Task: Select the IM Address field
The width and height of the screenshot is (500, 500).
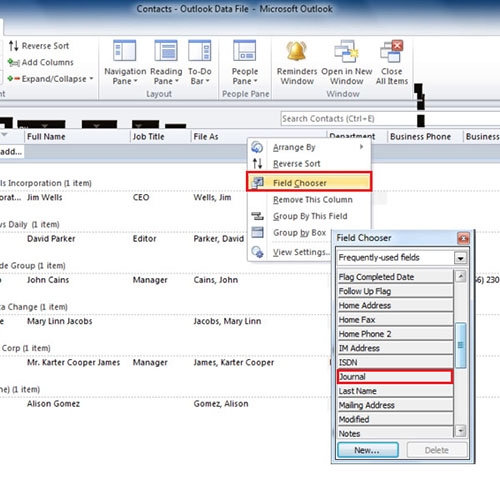Action: click(395, 348)
